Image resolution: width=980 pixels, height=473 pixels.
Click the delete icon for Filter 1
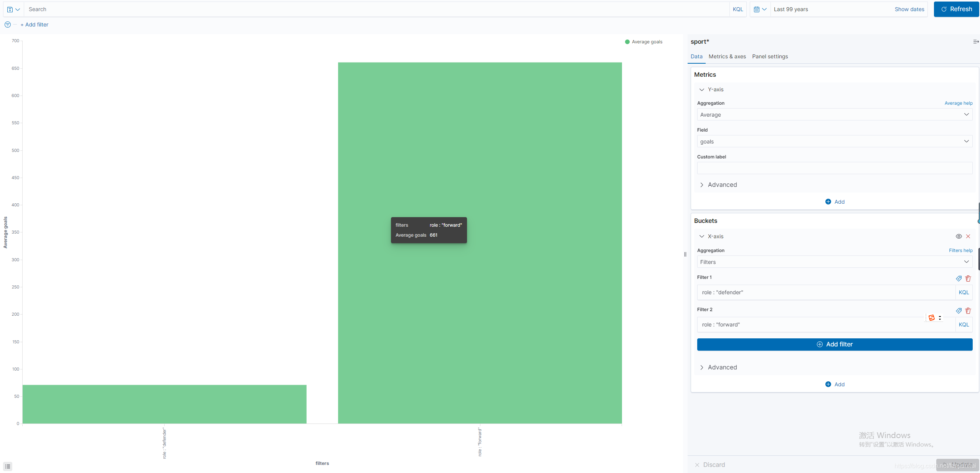(x=968, y=278)
